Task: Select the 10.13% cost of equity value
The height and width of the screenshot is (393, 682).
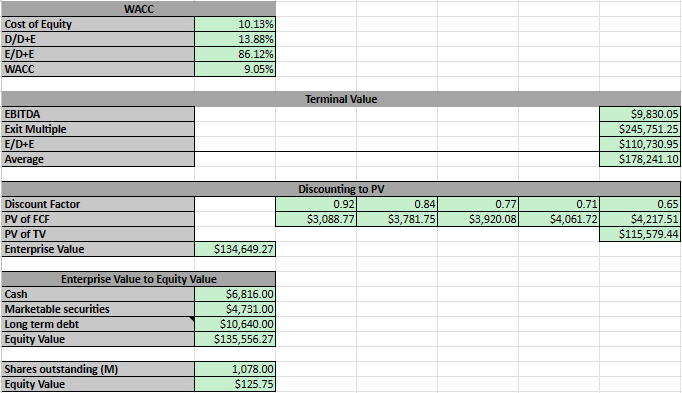Action: click(x=235, y=24)
